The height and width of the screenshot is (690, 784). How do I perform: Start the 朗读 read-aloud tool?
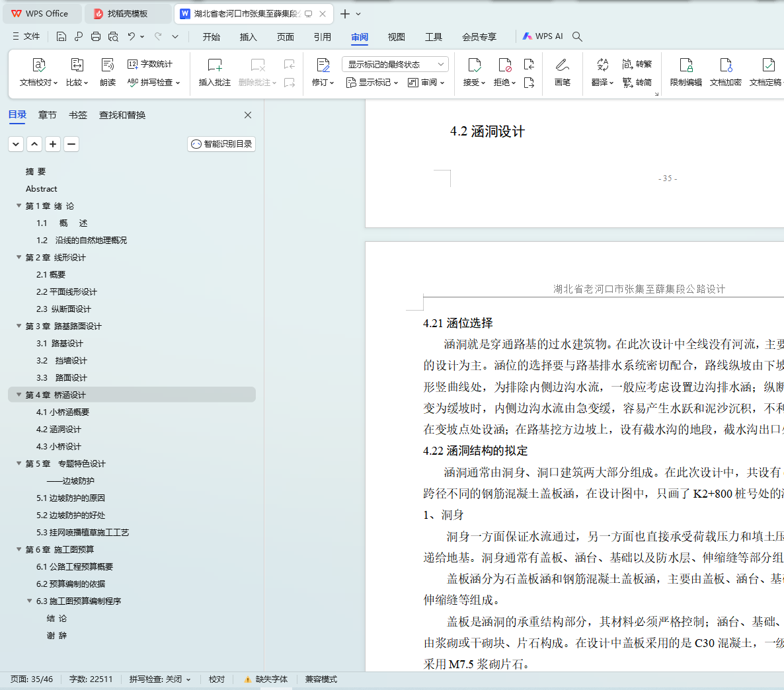(x=108, y=72)
